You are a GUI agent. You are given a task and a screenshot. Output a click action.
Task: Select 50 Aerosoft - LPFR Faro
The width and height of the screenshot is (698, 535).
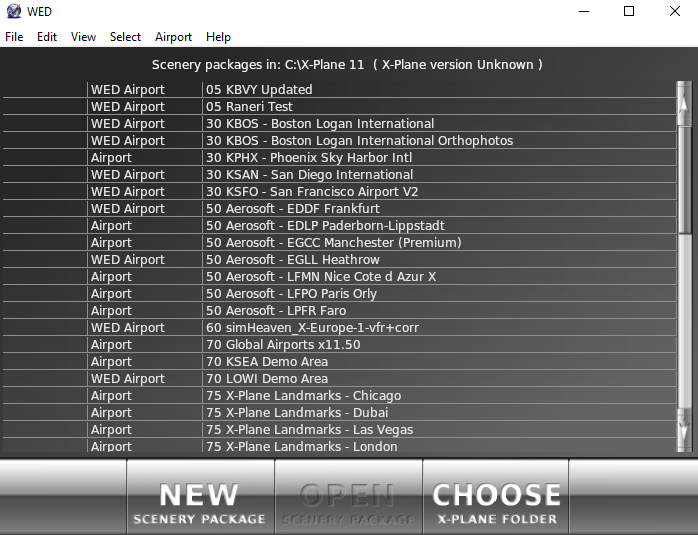[x=339, y=311]
